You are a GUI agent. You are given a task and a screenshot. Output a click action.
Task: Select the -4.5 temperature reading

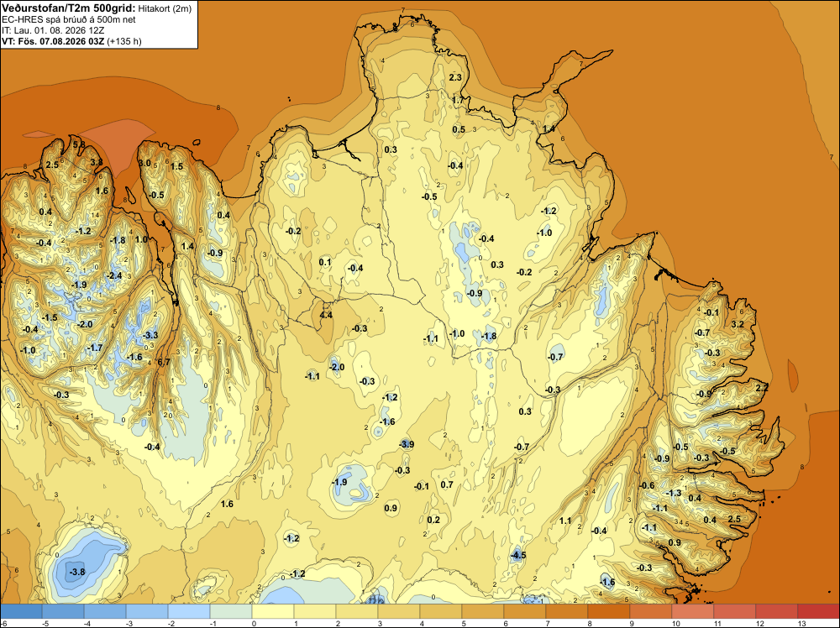point(518,555)
